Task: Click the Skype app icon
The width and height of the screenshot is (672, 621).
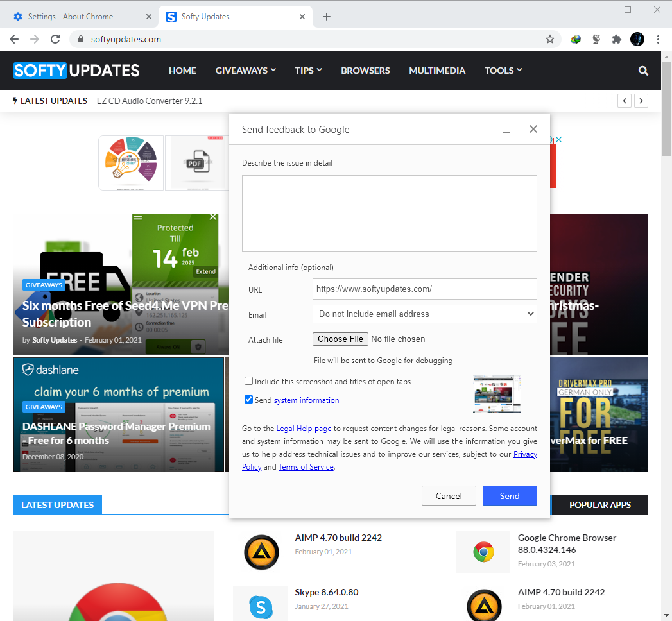Action: point(261,607)
